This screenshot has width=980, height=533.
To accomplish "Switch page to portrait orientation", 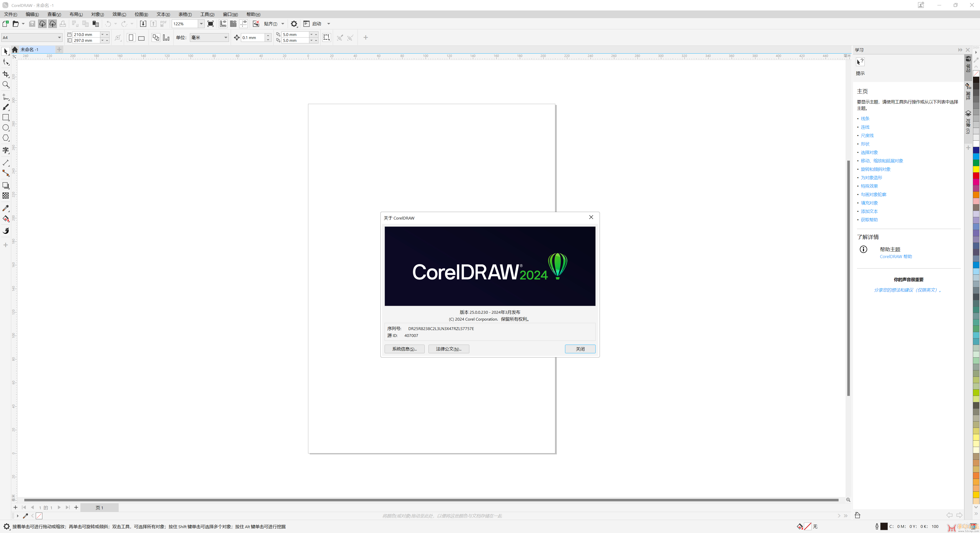I will (131, 38).
